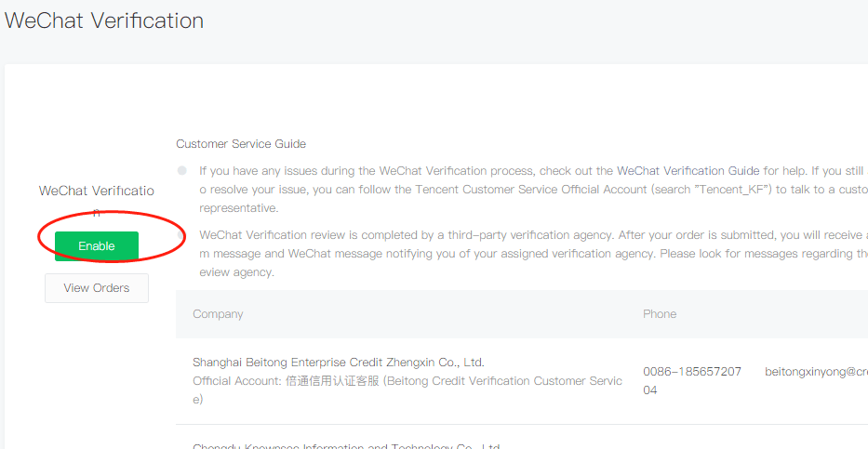Select the Company column header
Viewport: 868px width, 449px height.
coord(218,314)
